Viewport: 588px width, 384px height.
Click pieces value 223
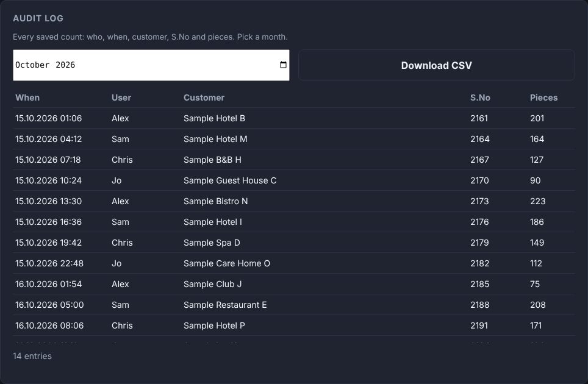pyautogui.click(x=538, y=201)
